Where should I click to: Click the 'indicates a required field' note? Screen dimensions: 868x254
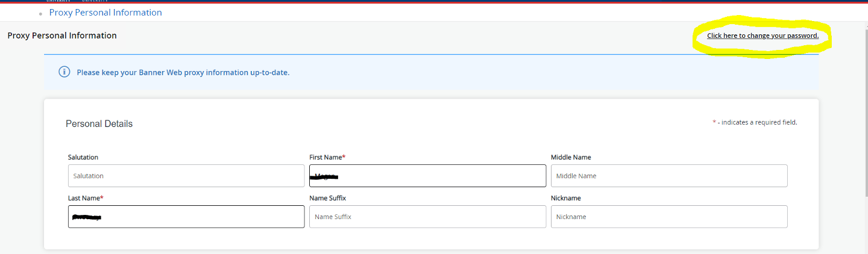point(755,122)
